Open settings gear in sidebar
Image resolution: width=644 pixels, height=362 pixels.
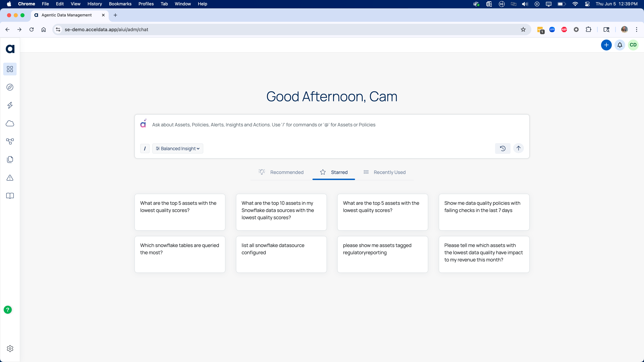tap(10, 349)
